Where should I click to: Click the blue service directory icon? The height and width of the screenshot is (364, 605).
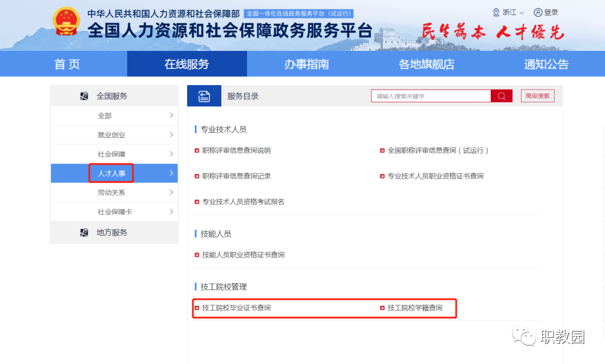coord(204,95)
